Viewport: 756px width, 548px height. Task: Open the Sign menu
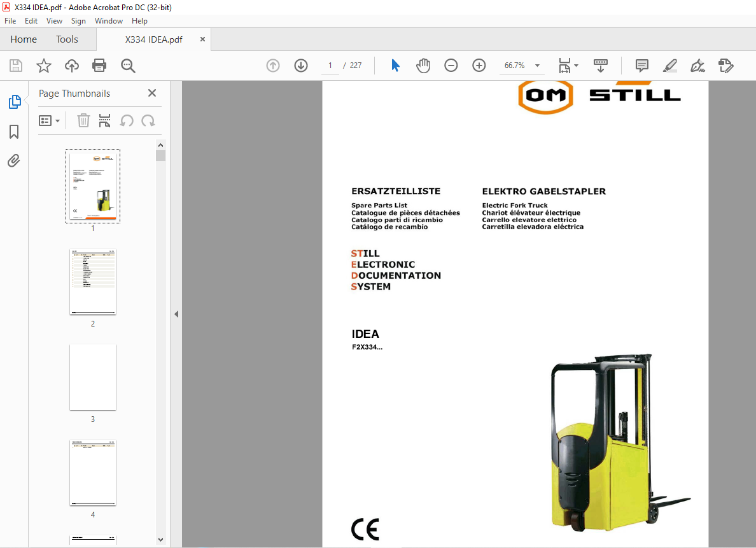pyautogui.click(x=78, y=21)
